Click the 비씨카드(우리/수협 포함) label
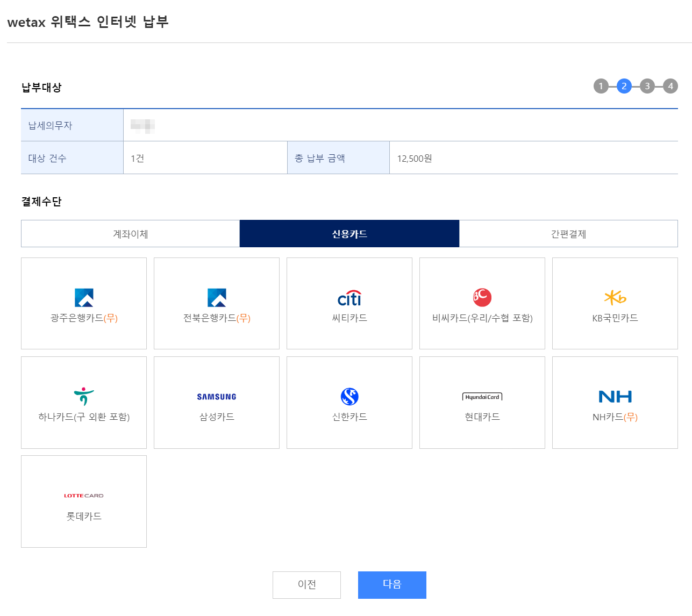This screenshot has width=692, height=616. tap(482, 318)
